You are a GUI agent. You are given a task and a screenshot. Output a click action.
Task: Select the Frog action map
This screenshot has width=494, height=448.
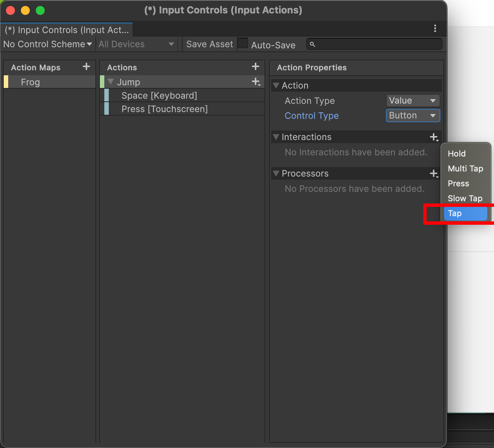coord(50,82)
